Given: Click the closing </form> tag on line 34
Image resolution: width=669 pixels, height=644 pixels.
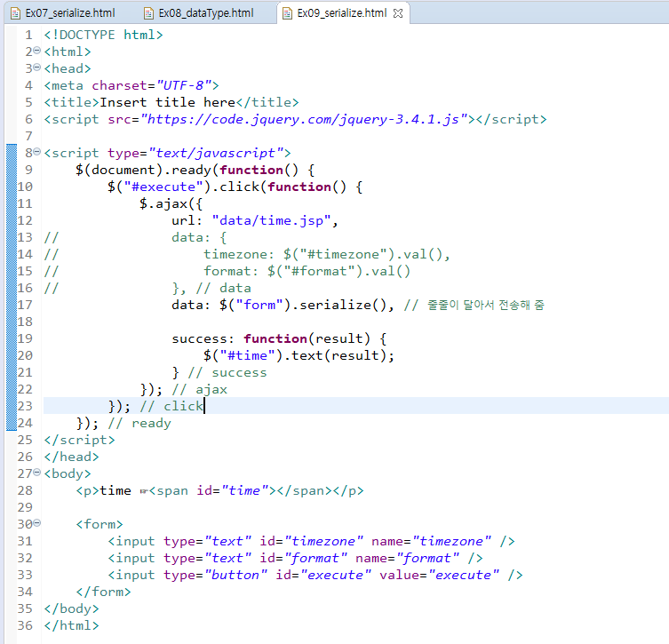Looking at the screenshot, I should tap(103, 592).
